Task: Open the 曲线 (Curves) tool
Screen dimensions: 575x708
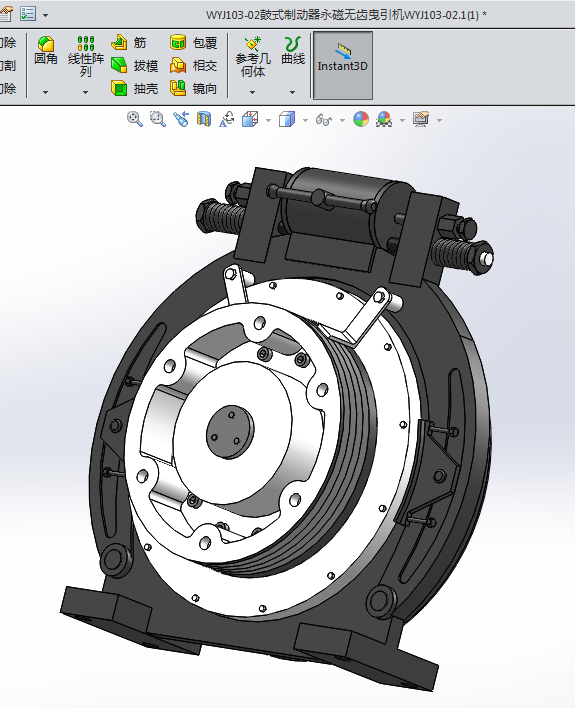Action: pos(293,51)
